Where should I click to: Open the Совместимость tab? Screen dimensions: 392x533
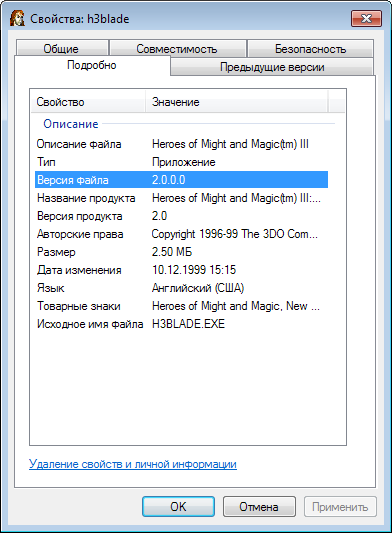click(177, 49)
